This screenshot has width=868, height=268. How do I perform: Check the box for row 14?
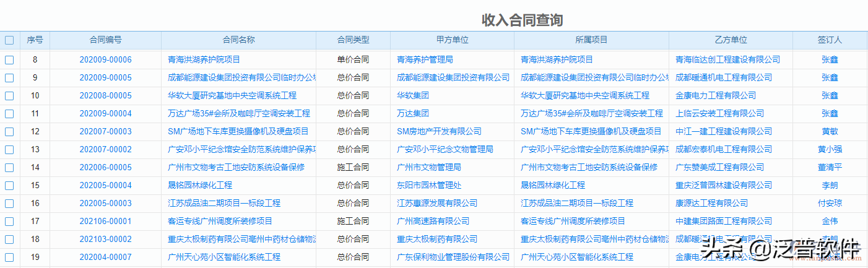(9, 168)
